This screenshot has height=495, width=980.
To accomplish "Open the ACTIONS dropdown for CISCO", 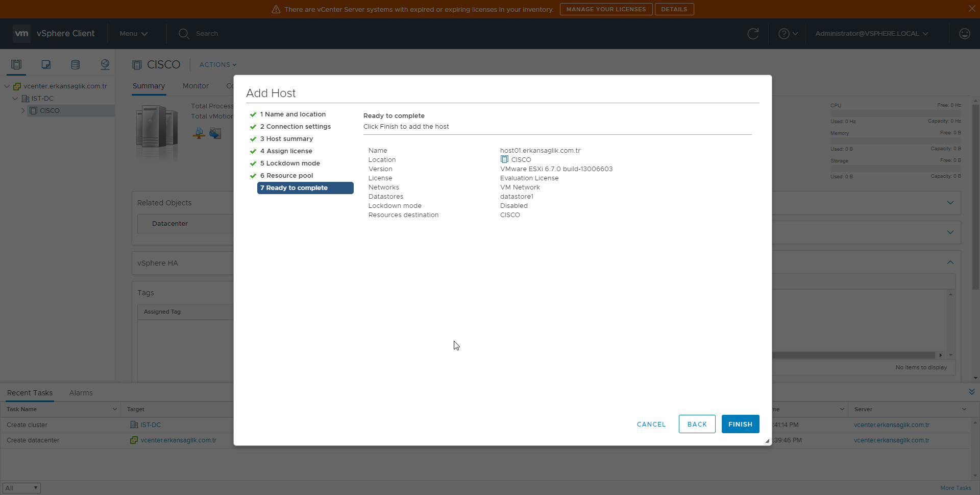I will pyautogui.click(x=218, y=65).
